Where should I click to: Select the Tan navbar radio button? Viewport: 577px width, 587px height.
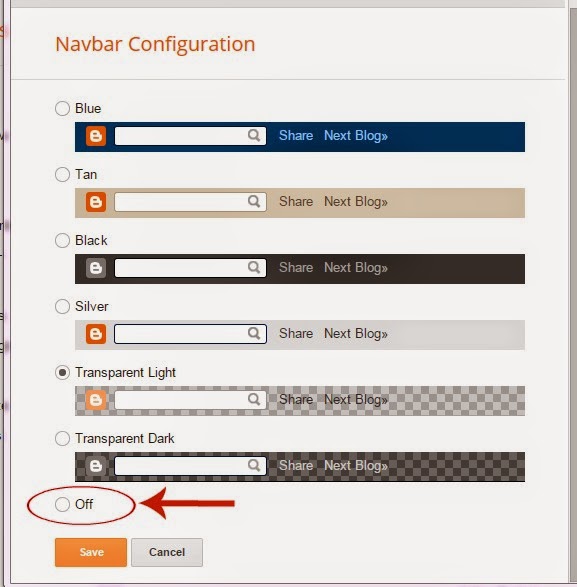[x=62, y=174]
